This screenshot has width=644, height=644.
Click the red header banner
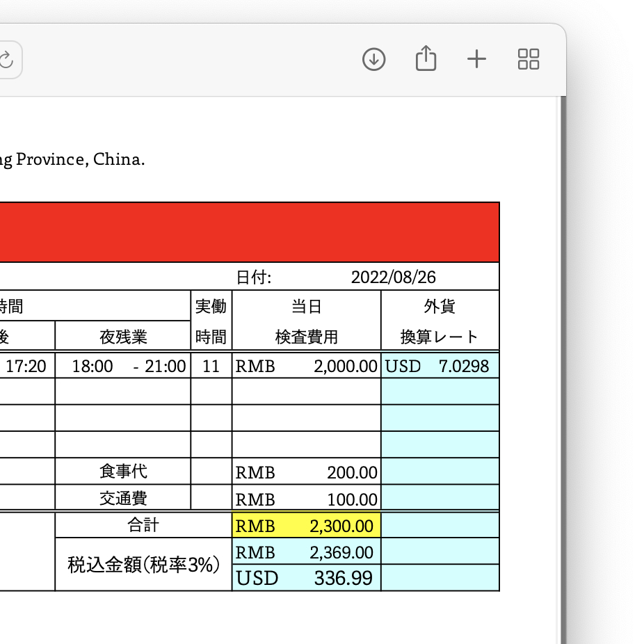(250, 232)
